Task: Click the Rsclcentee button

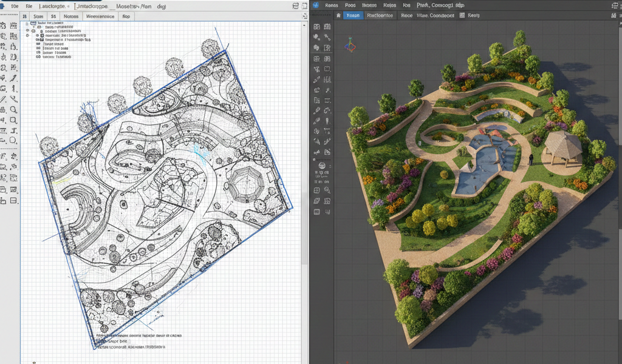Action: (380, 16)
